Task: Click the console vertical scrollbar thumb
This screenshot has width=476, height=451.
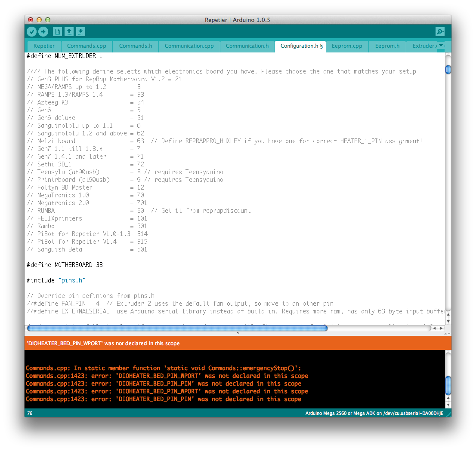Action: point(448,385)
